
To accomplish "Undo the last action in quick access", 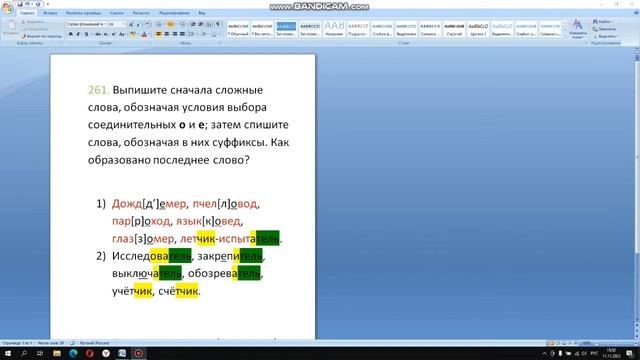I will pos(27,4).
